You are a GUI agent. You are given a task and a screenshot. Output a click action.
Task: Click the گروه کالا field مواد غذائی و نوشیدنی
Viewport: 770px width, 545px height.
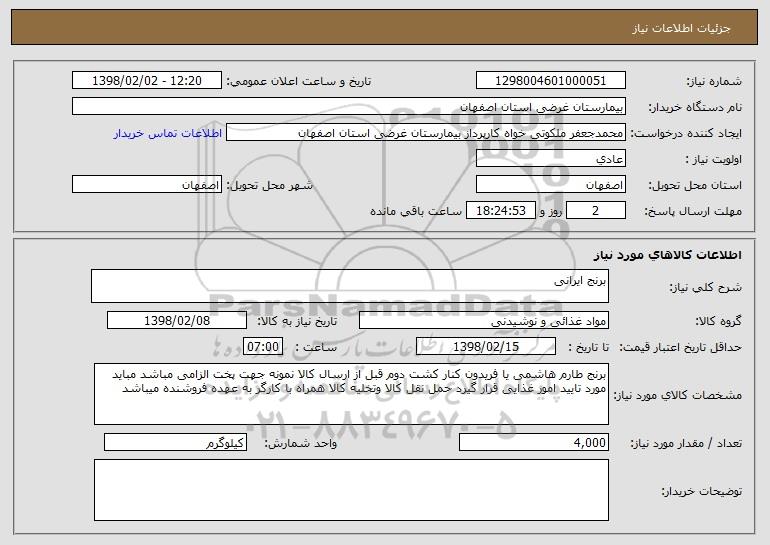point(484,320)
